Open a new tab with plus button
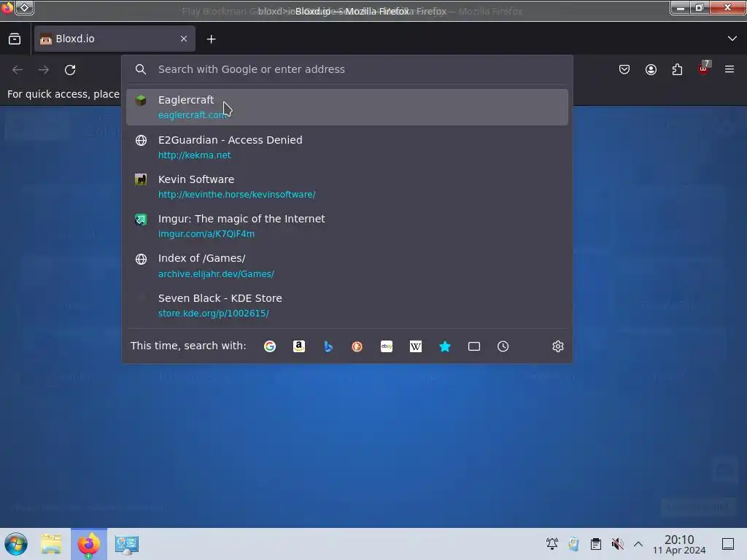Image resolution: width=747 pixels, height=560 pixels. (211, 39)
